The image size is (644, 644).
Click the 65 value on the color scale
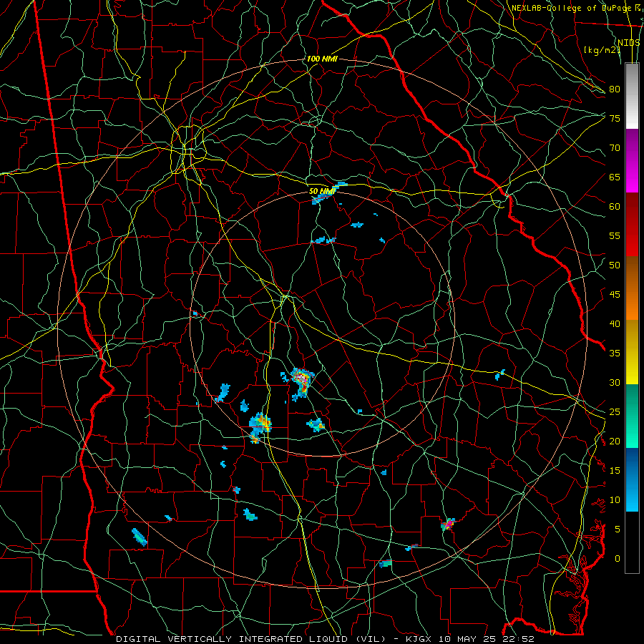615,177
